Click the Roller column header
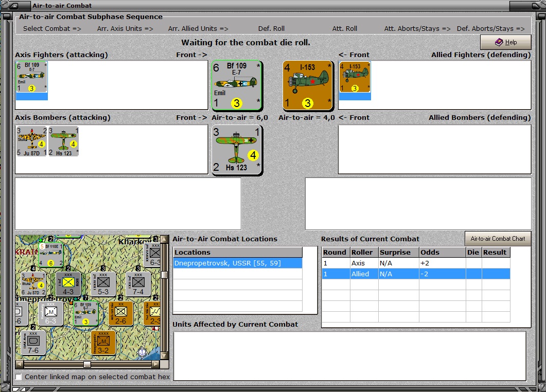 point(364,253)
